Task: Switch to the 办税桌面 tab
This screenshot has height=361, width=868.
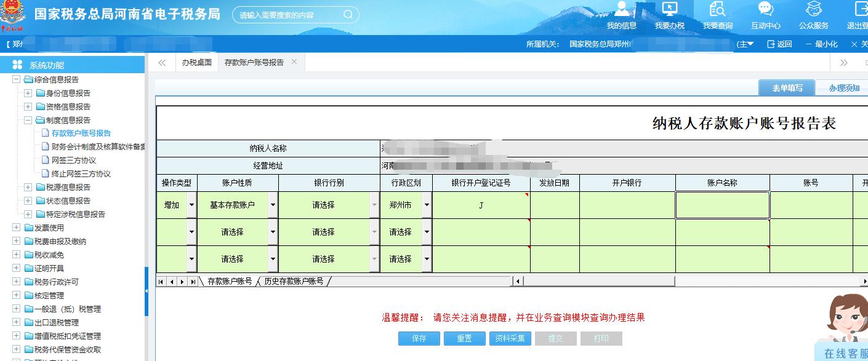Action: click(196, 61)
